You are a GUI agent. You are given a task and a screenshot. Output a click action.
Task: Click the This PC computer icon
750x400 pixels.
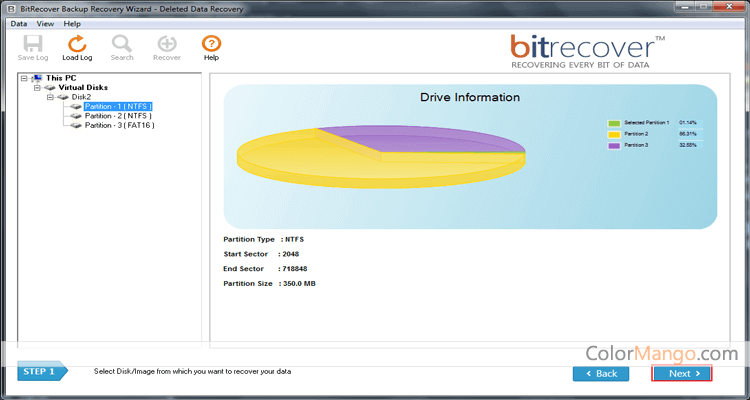coord(37,78)
